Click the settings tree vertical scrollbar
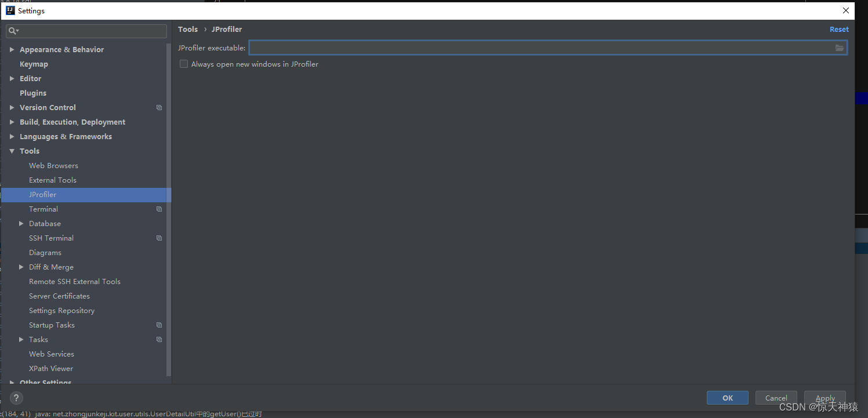 coord(169,209)
